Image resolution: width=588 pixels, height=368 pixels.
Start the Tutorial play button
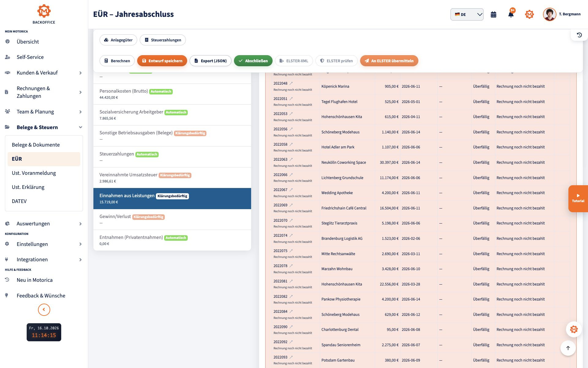pos(578,198)
